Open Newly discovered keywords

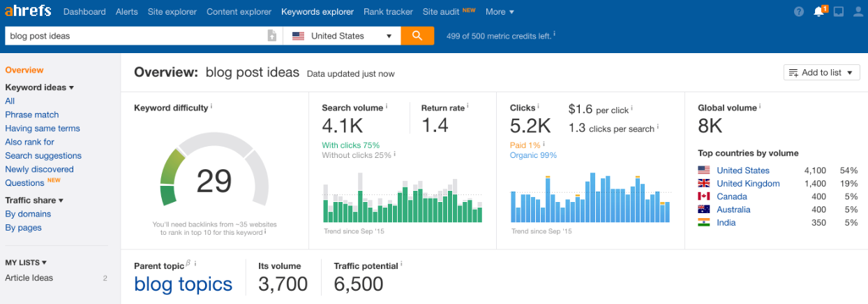[x=39, y=169]
